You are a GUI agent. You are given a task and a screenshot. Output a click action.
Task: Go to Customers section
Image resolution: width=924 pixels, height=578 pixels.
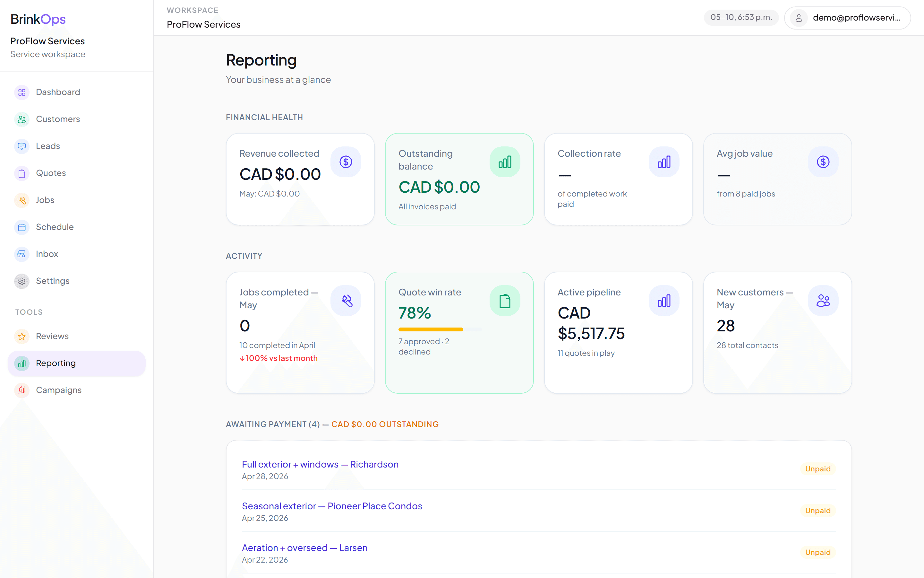pyautogui.click(x=76, y=119)
